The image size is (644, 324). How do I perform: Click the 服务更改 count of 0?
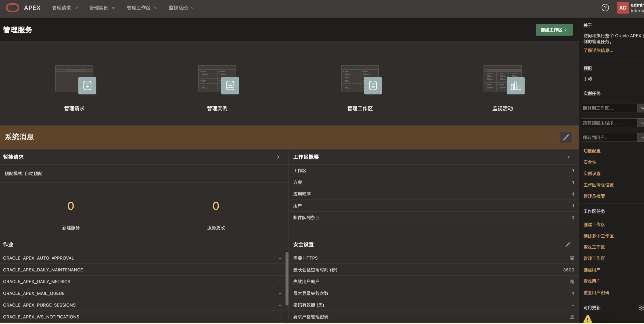216,206
